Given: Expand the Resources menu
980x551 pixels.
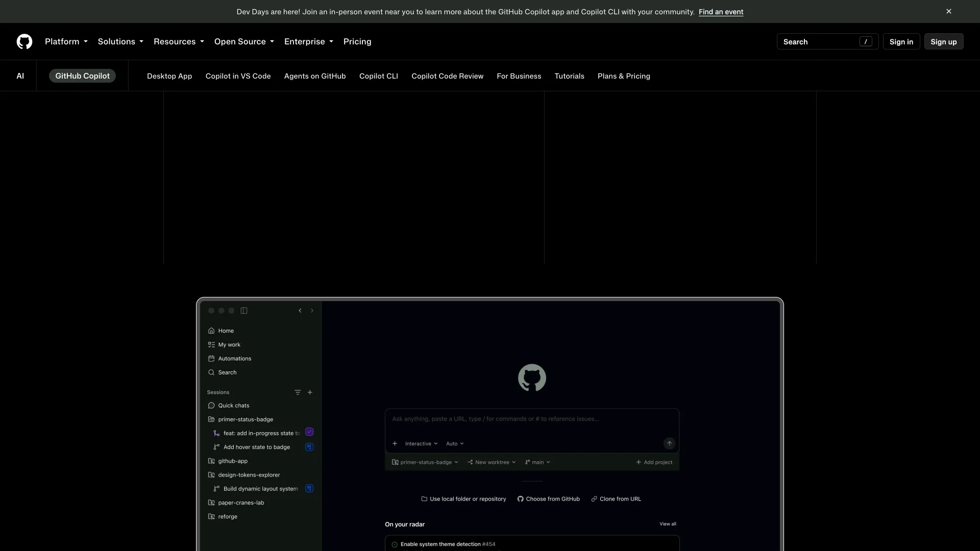Looking at the screenshot, I should tap(179, 41).
